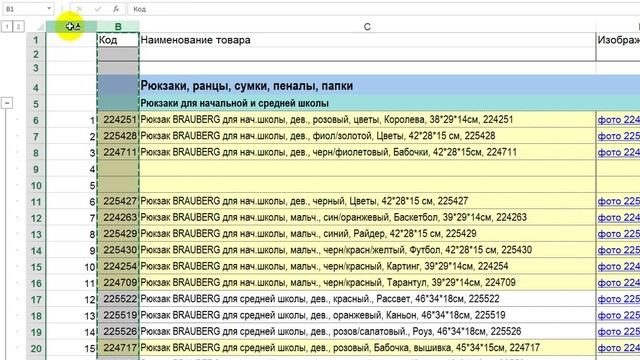Open the фото link in row 14
Screen dimensions: 640x360
619,250
